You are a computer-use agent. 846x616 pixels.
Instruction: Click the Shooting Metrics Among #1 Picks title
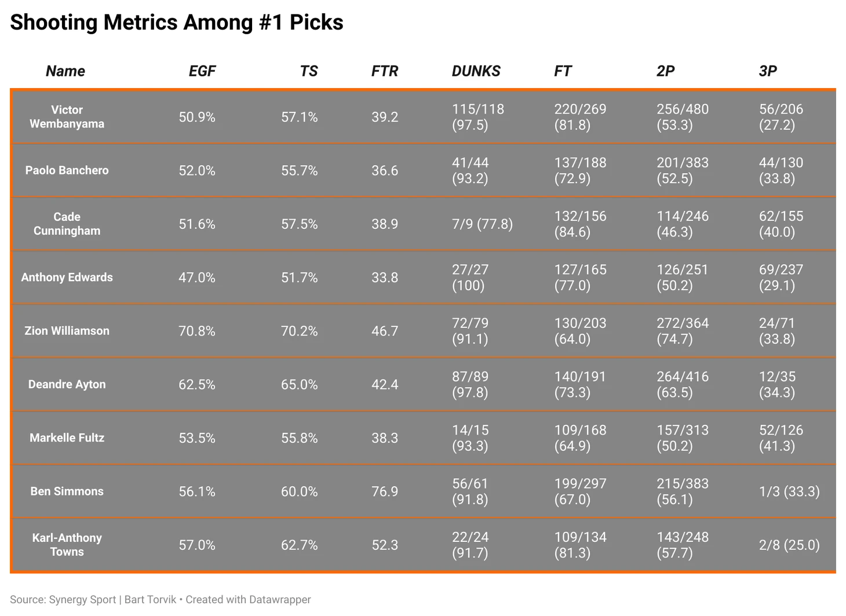point(177,23)
